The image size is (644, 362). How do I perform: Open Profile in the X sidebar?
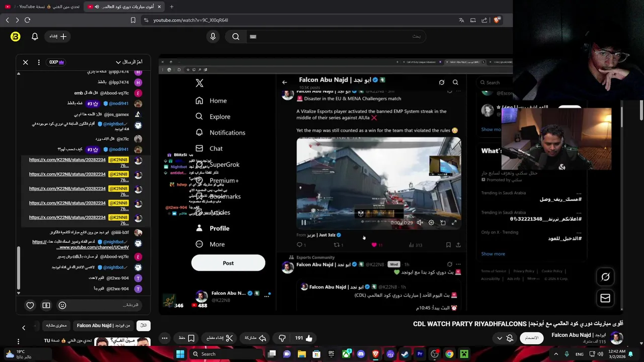[213, 228]
